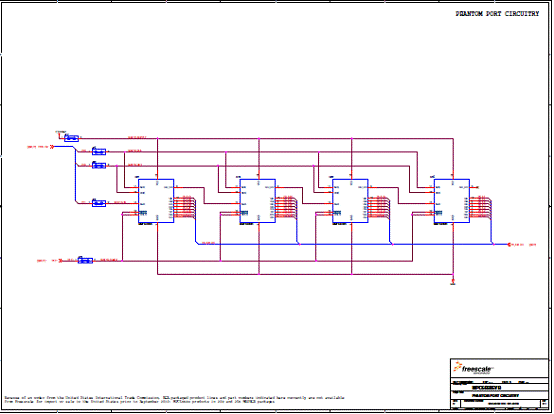Click the blue horizontal output bus line
The width and height of the screenshot is (554, 414).
point(352,244)
